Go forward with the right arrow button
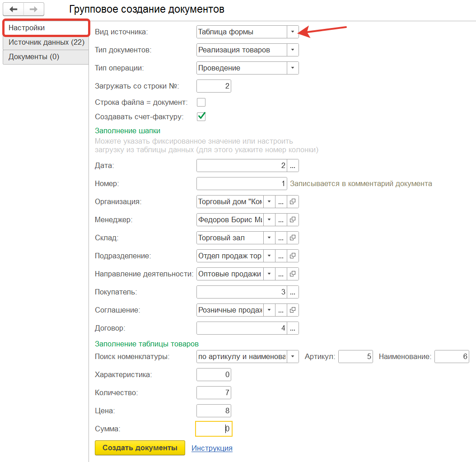The width and height of the screenshot is (476, 462). point(34,9)
